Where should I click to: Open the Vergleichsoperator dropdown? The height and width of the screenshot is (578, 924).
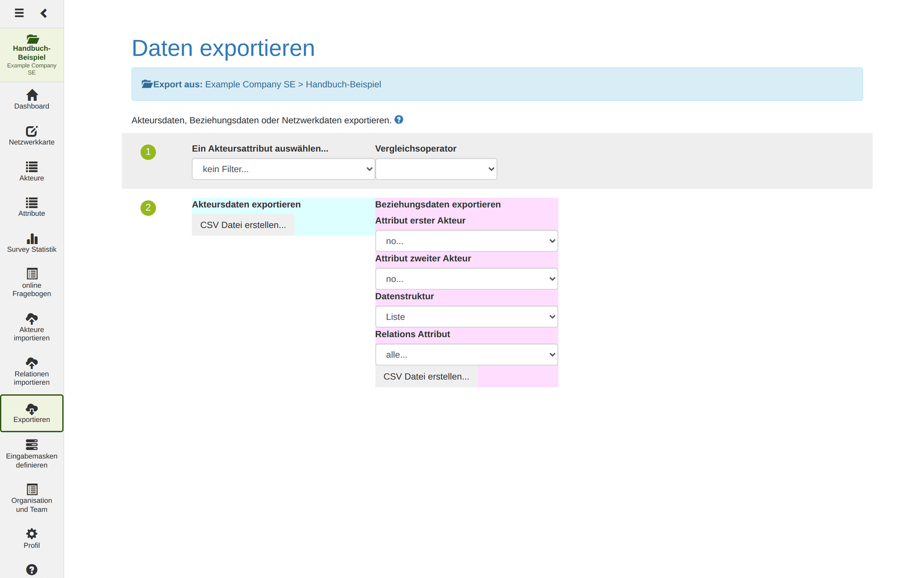[x=436, y=169]
